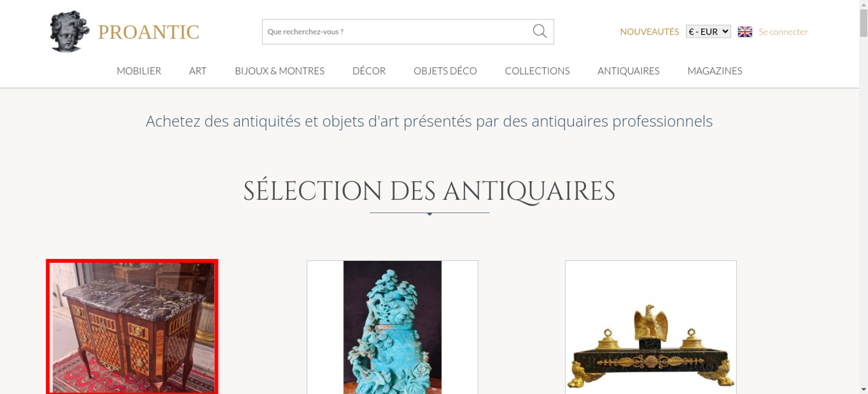
Task: Open the DÉCOR menu
Action: [369, 71]
